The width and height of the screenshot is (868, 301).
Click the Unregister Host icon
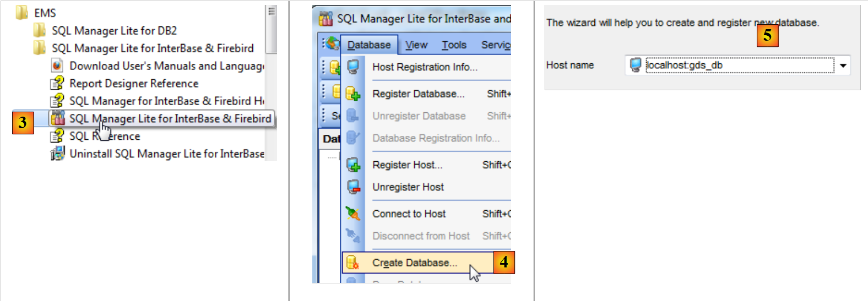point(352,187)
